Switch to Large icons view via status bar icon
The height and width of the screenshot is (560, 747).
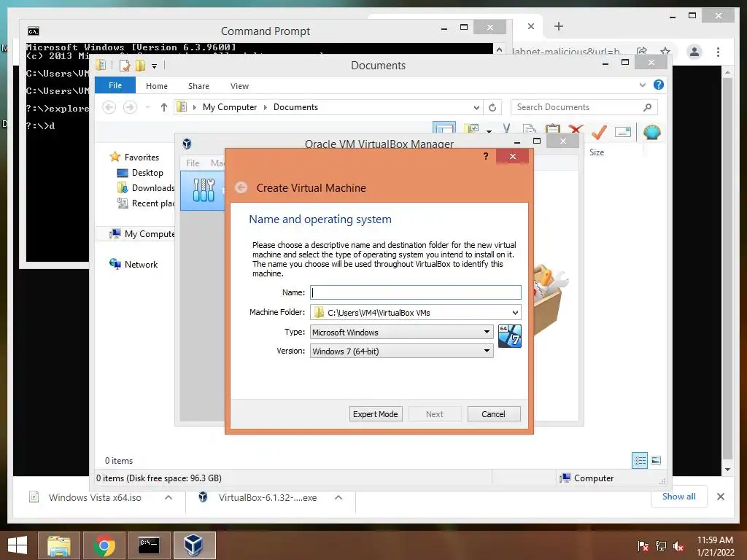656,460
